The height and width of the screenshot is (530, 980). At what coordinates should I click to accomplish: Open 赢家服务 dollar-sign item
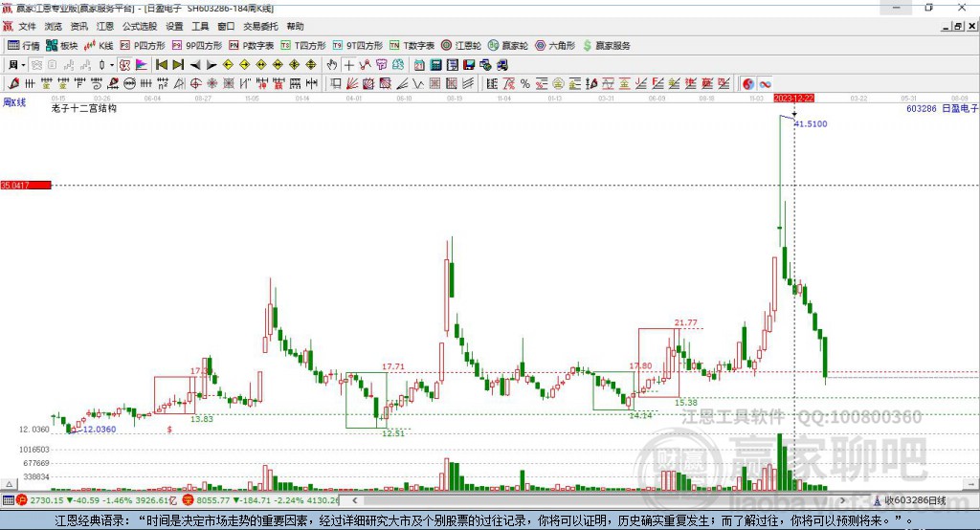pyautogui.click(x=606, y=46)
